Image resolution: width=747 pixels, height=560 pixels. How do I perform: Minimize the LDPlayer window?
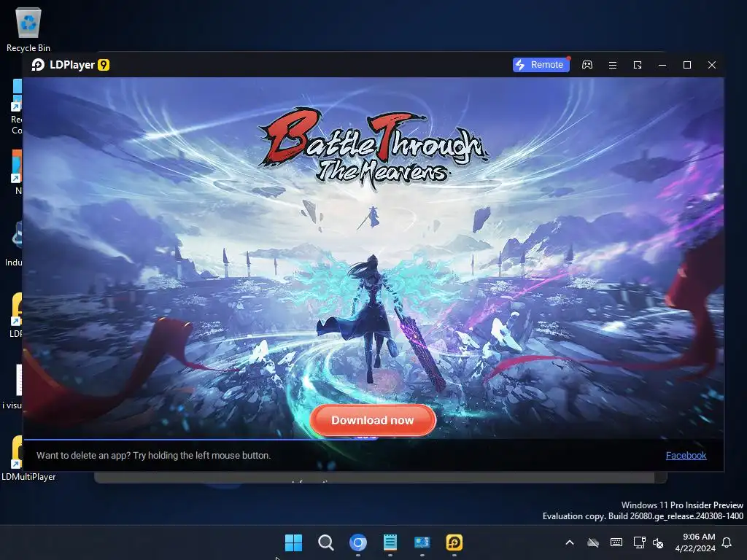pyautogui.click(x=662, y=65)
